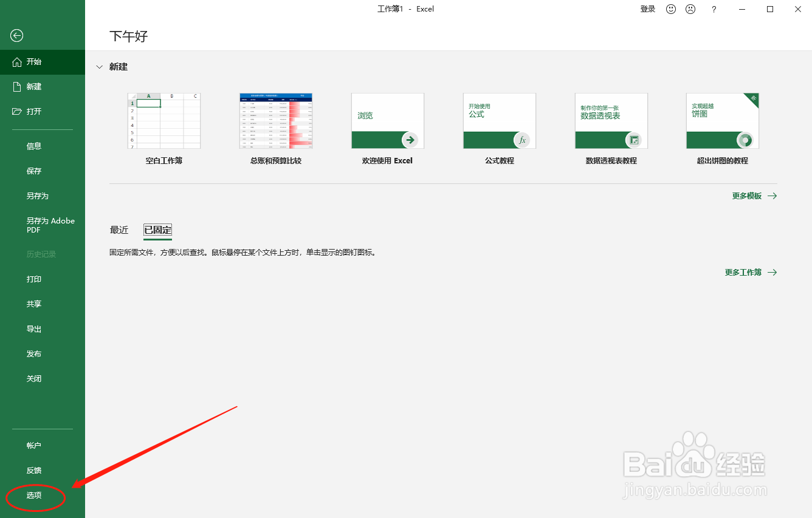Image resolution: width=812 pixels, height=518 pixels.
Task: Click the 数据透视表教程 label
Action: (x=611, y=161)
